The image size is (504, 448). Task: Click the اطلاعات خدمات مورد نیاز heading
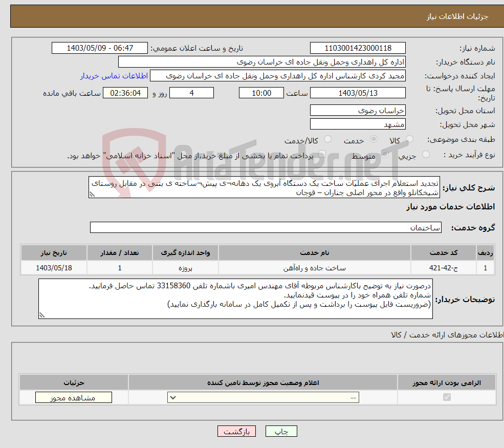point(450,206)
